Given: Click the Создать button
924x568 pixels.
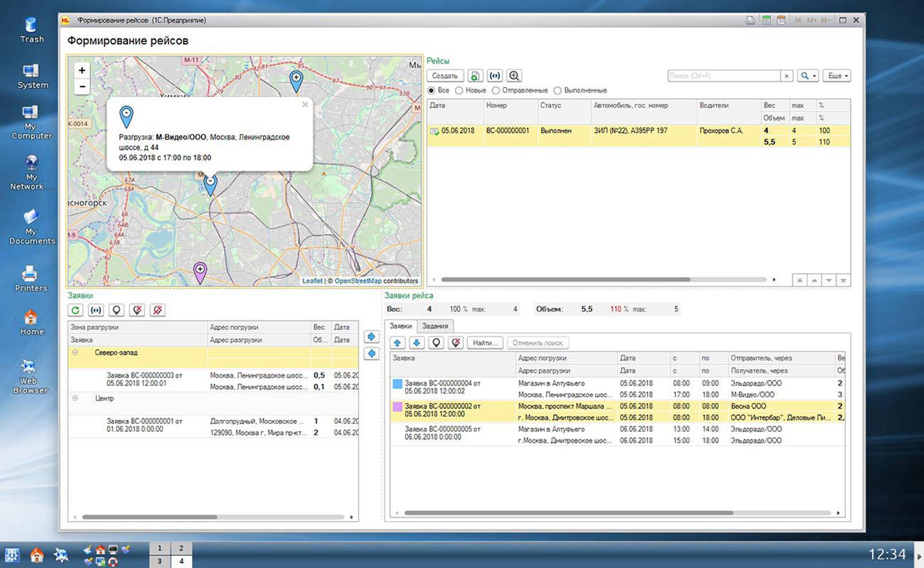Looking at the screenshot, I should [445, 76].
